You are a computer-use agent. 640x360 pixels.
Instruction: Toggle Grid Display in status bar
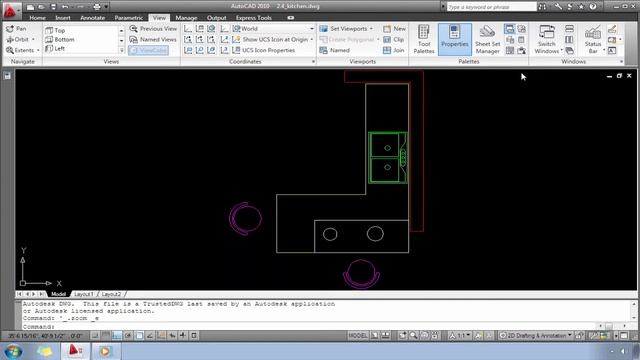106,336
